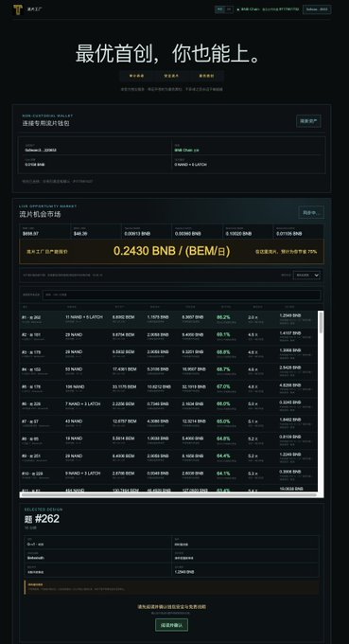Click the 0.01105 BNB stat
The height and width of the screenshot is (644, 349).
click(x=289, y=233)
